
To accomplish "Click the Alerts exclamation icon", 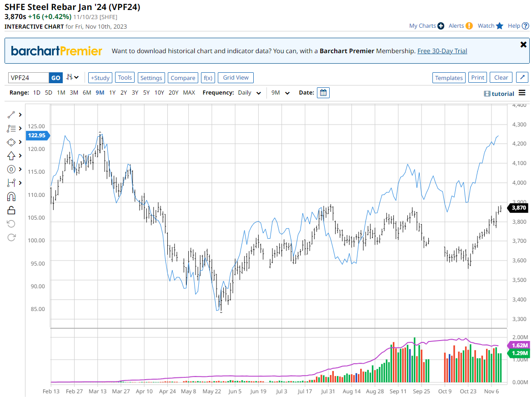I will (469, 26).
